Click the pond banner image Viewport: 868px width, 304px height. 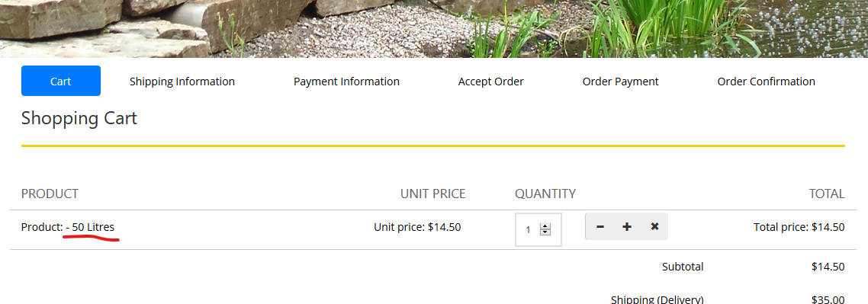434,28
